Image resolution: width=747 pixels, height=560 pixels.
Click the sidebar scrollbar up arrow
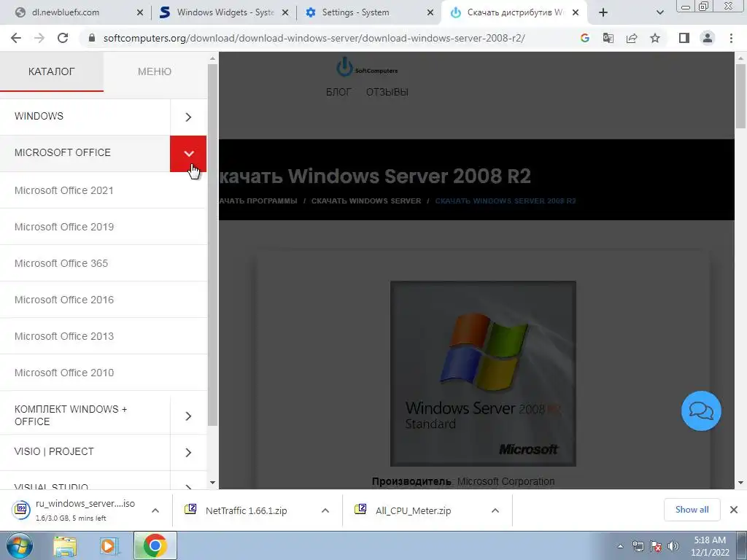[x=212, y=58]
